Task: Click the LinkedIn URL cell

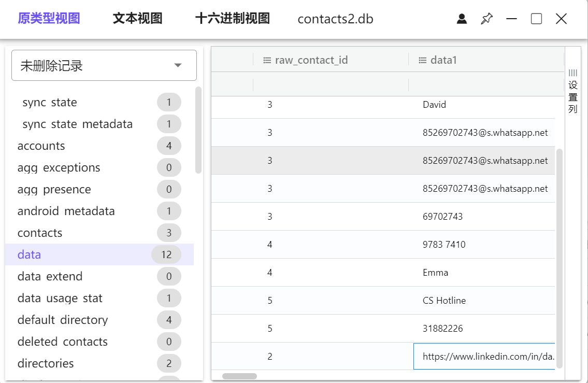Action: tap(484, 357)
